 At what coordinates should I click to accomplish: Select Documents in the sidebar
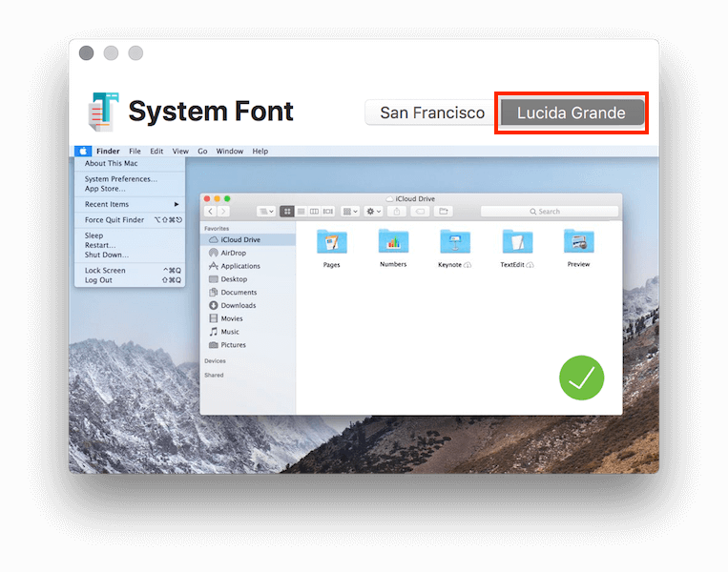pyautogui.click(x=248, y=293)
